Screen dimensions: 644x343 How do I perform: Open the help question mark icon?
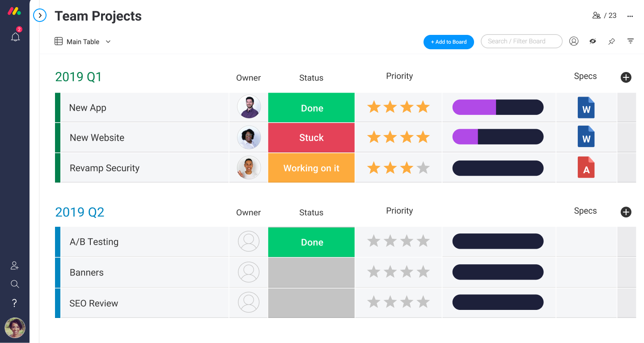click(15, 303)
